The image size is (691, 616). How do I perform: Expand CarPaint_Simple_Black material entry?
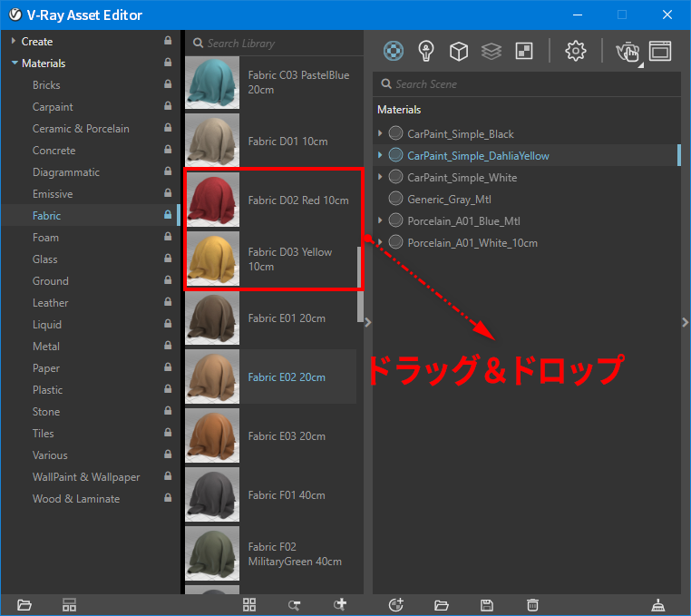point(380,132)
